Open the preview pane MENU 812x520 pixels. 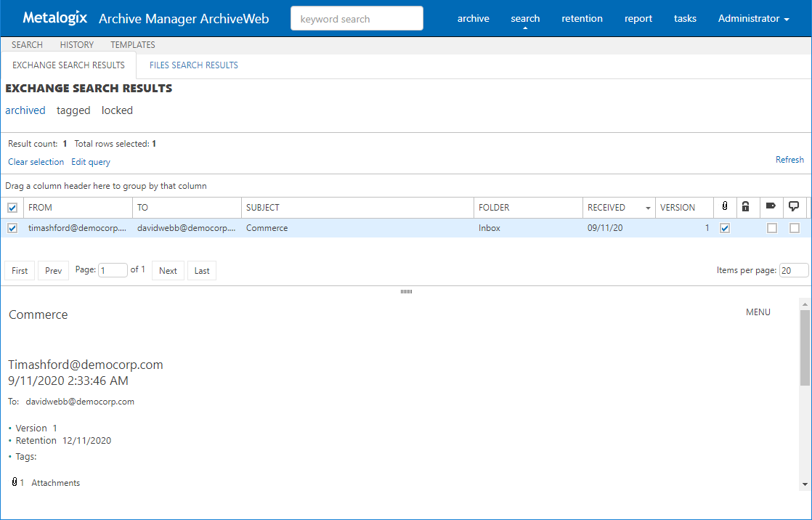(758, 312)
